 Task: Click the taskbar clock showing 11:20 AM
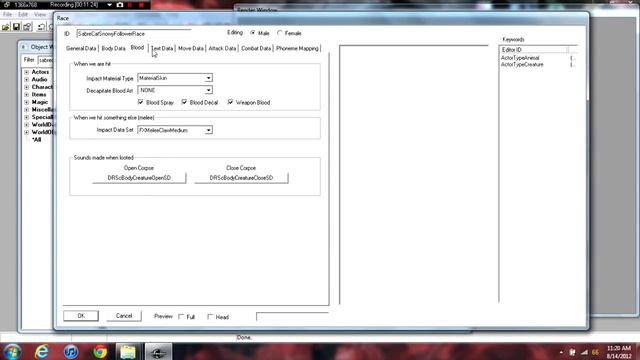(x=619, y=352)
